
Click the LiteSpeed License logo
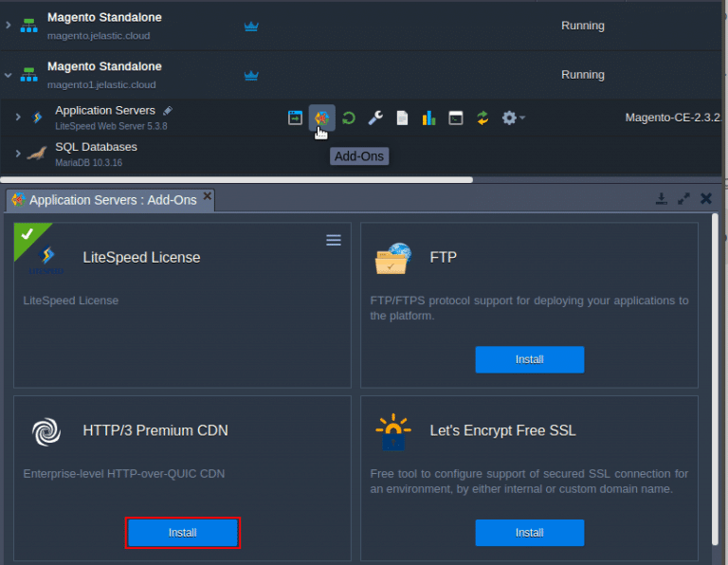coord(46,261)
